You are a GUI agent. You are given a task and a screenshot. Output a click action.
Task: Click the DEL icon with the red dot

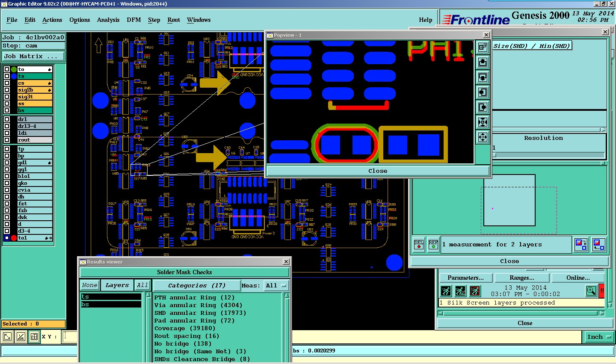click(x=419, y=245)
